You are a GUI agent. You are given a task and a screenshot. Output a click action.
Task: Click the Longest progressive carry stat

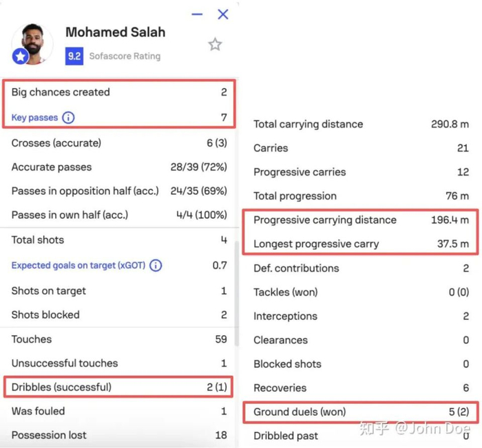pos(360,244)
